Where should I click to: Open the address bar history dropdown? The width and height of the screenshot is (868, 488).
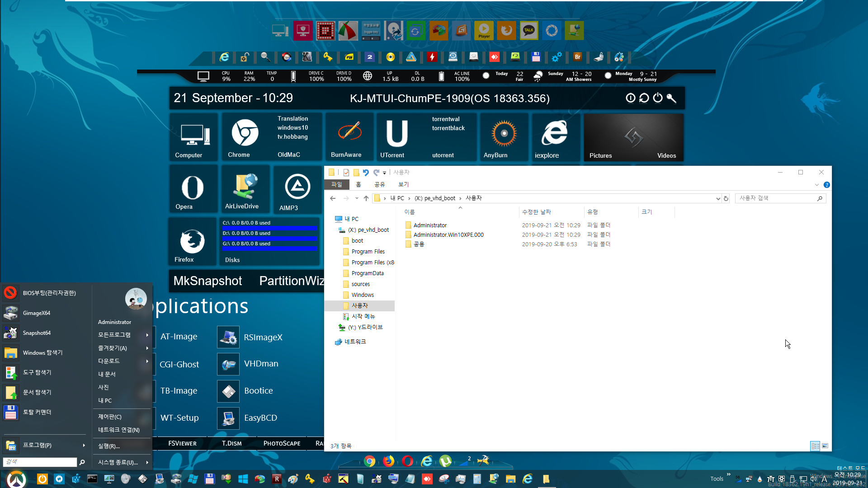[x=718, y=198]
